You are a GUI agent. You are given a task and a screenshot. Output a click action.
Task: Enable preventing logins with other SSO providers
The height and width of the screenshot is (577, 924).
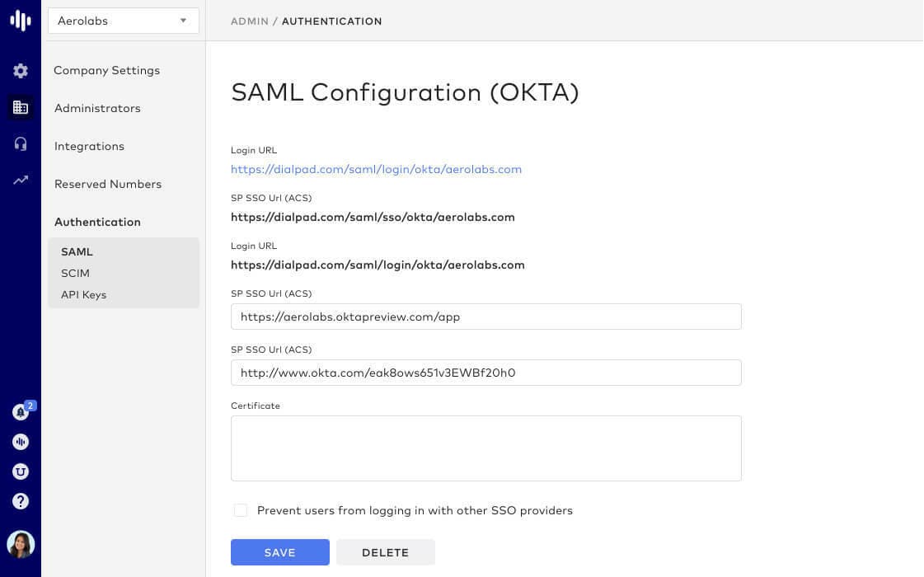click(241, 510)
